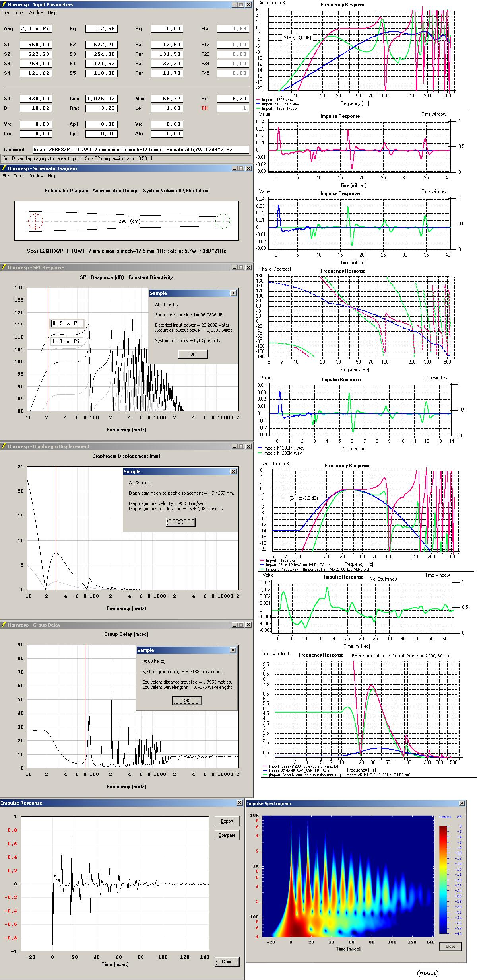Click the Rg value field
This screenshot has width=477, height=980.
[167, 29]
